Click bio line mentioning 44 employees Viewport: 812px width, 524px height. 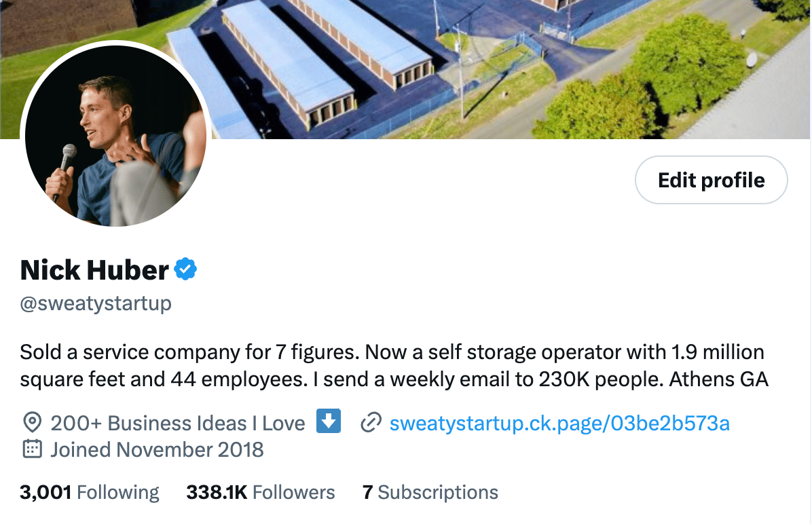(394, 379)
